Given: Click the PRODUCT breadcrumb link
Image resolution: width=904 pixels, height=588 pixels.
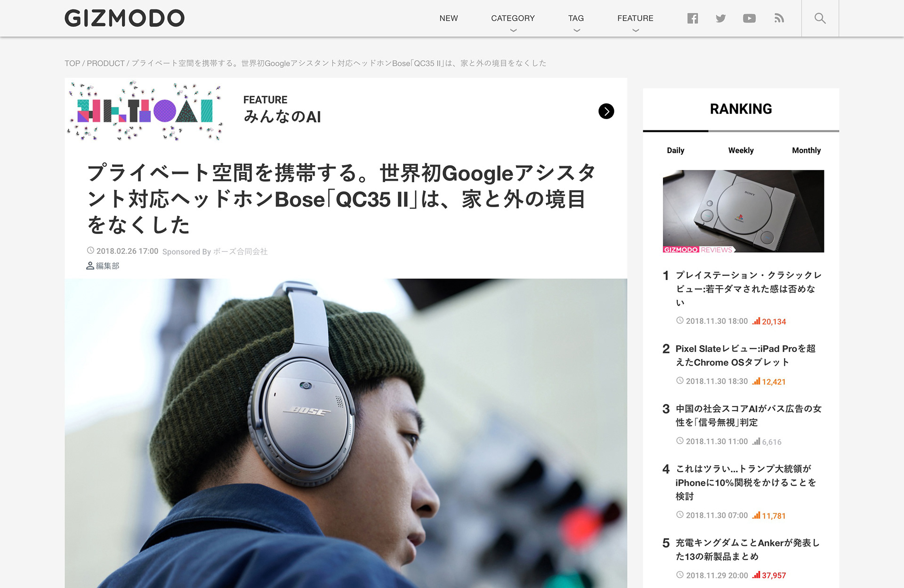Looking at the screenshot, I should click(105, 63).
